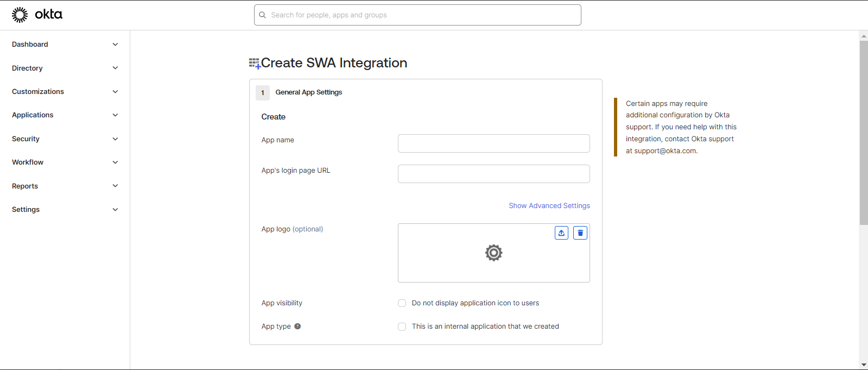Click the step 1 number badge
Image resolution: width=868 pixels, height=370 pixels.
coord(263,93)
